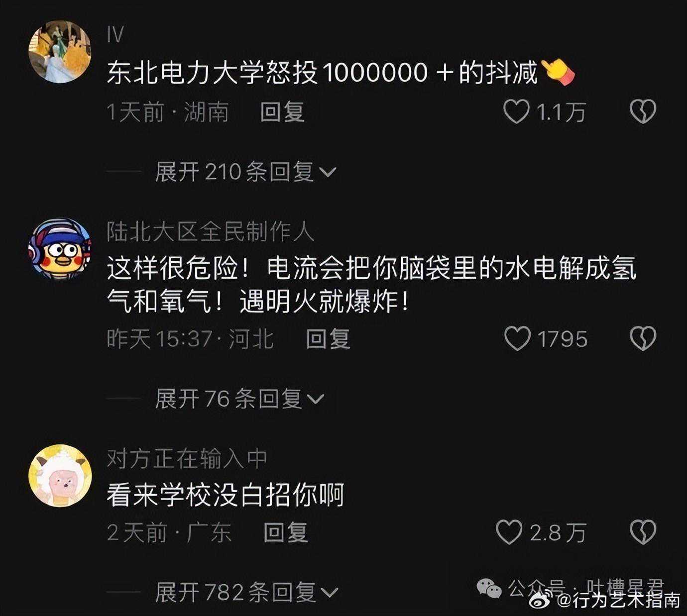Dislike the electrolysis comment by 陆北大区全民制作人
Screen dimensions: 687x616
pyautogui.click(x=643, y=338)
